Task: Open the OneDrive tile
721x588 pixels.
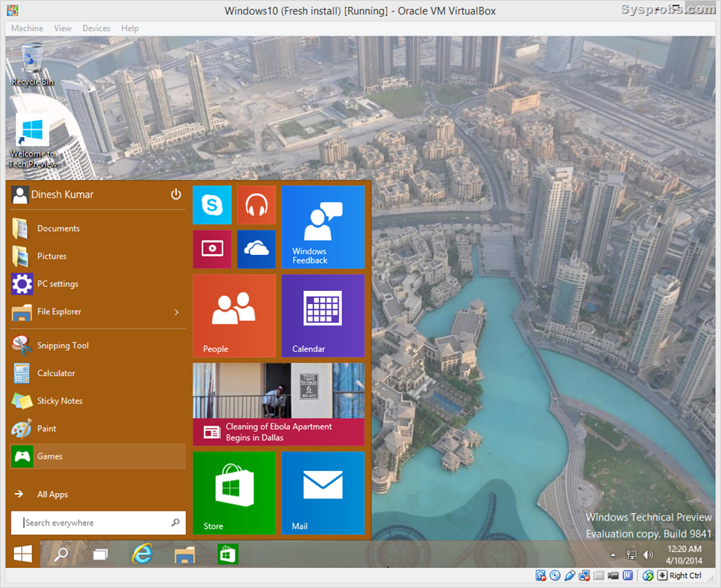Action: 256,249
